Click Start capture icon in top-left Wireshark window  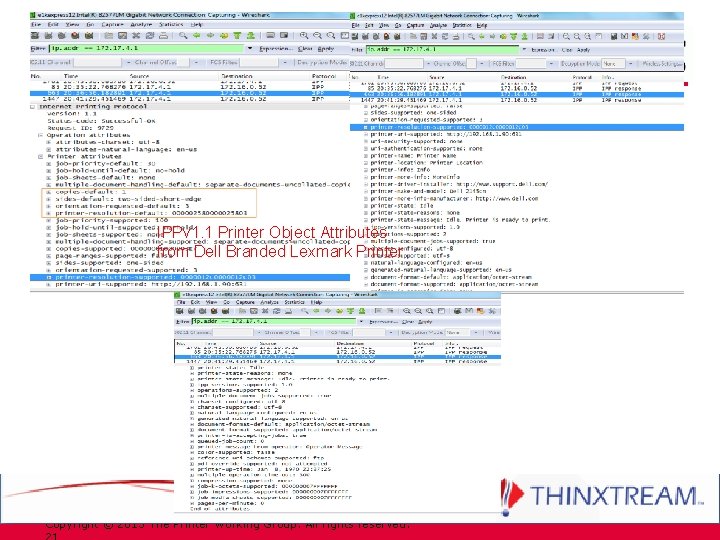pyautogui.click(x=62, y=35)
